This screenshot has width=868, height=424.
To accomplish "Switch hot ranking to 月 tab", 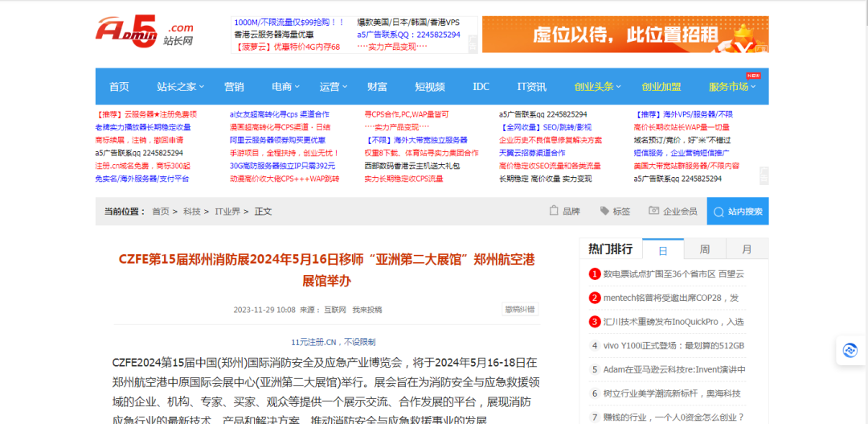I will coord(747,249).
